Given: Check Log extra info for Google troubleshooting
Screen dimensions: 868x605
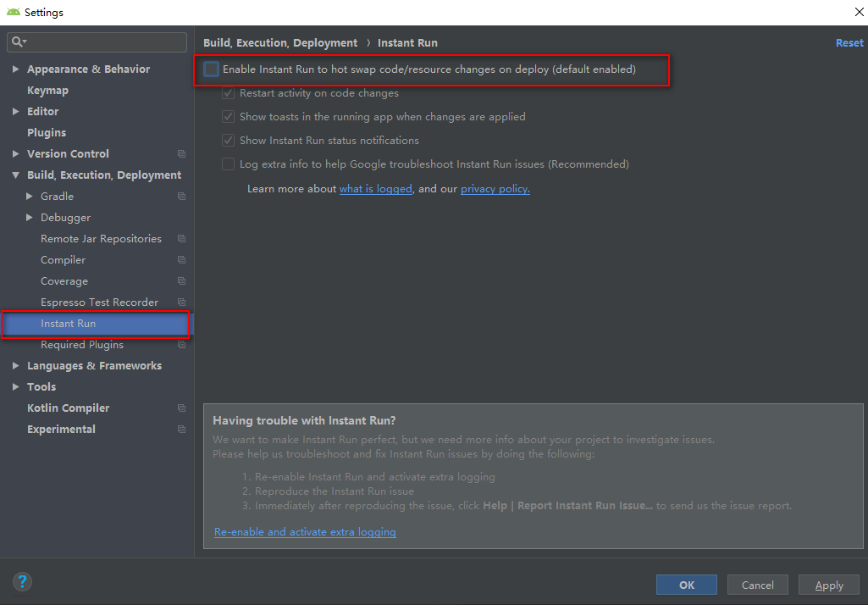Looking at the screenshot, I should [x=228, y=164].
